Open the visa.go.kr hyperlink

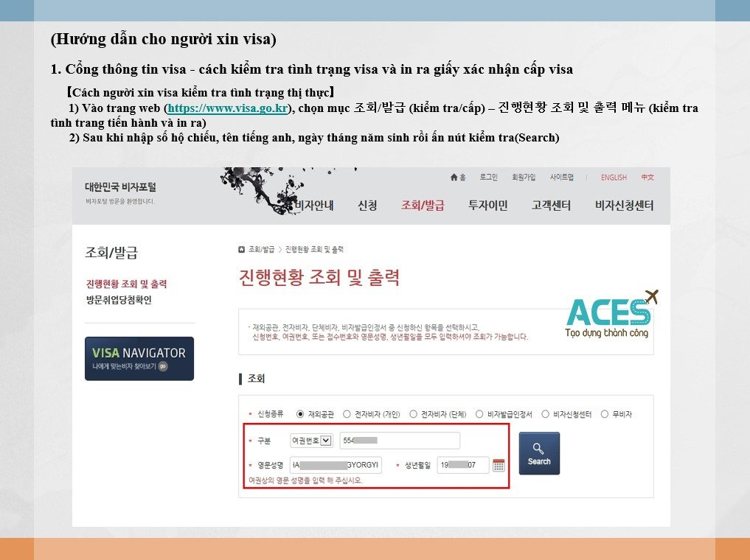pyautogui.click(x=228, y=108)
